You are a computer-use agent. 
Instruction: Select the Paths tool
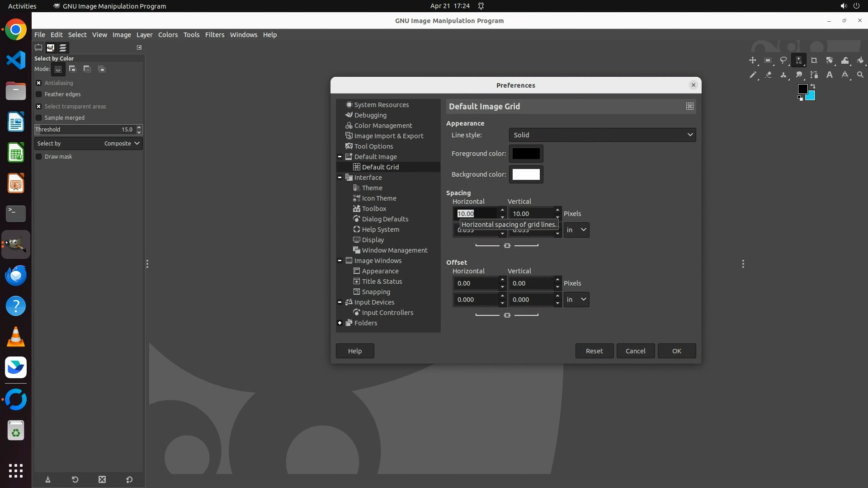coord(814,75)
